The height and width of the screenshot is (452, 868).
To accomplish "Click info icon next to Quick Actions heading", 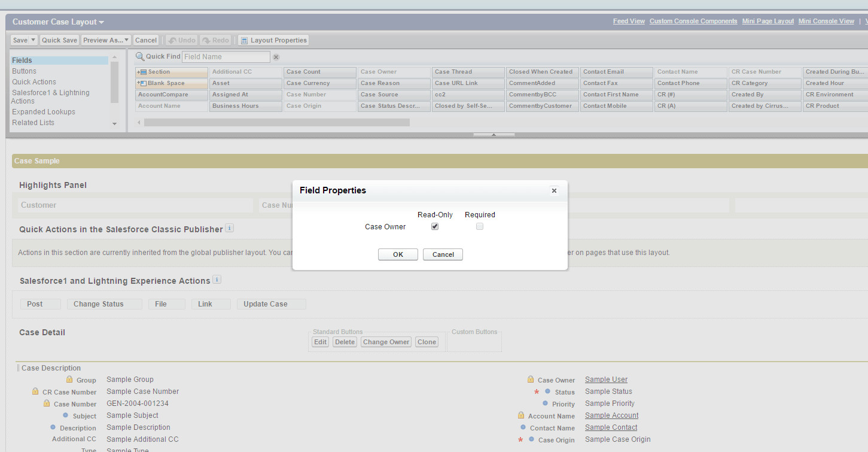I will 229,228.
